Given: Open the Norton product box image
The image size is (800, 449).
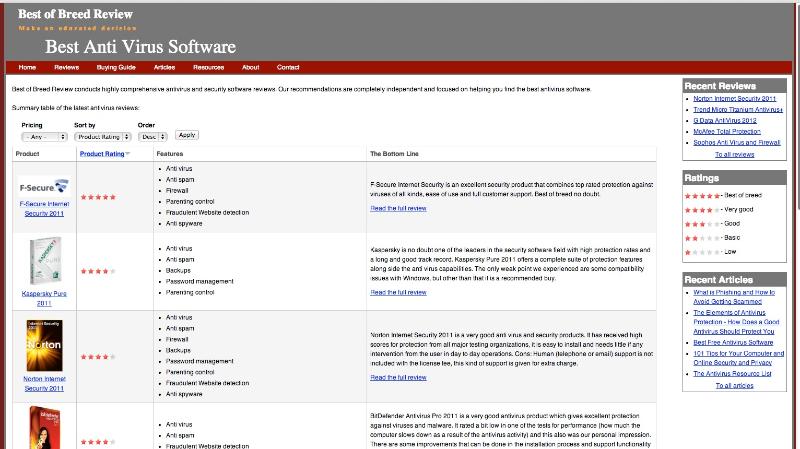Looking at the screenshot, I should tap(44, 345).
